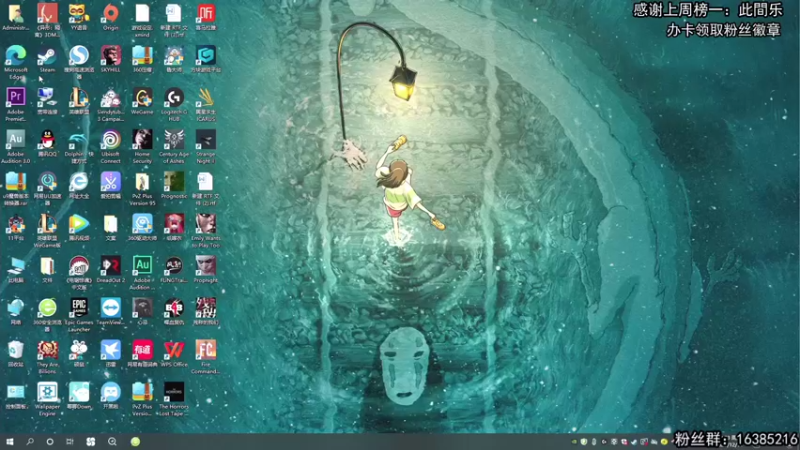
Task: Open Emily Wants to Play Too
Action: click(x=205, y=224)
